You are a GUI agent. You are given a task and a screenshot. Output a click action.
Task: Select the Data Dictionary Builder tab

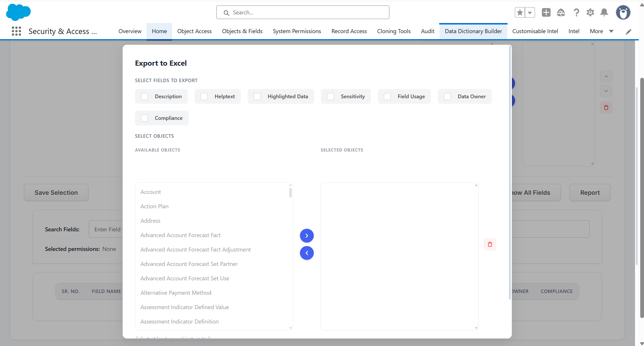(473, 31)
